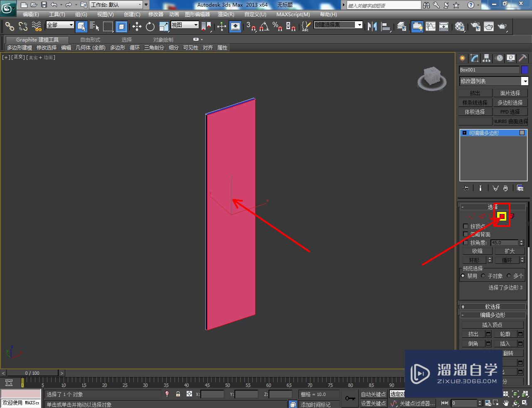Open Select by Name list

[x=94, y=27]
